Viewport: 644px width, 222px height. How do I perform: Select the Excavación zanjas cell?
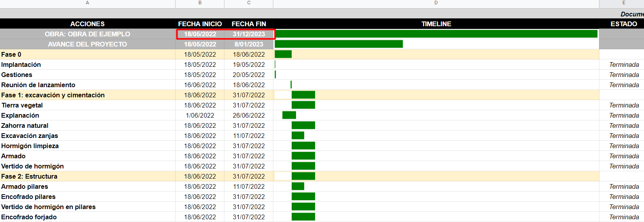coord(88,136)
